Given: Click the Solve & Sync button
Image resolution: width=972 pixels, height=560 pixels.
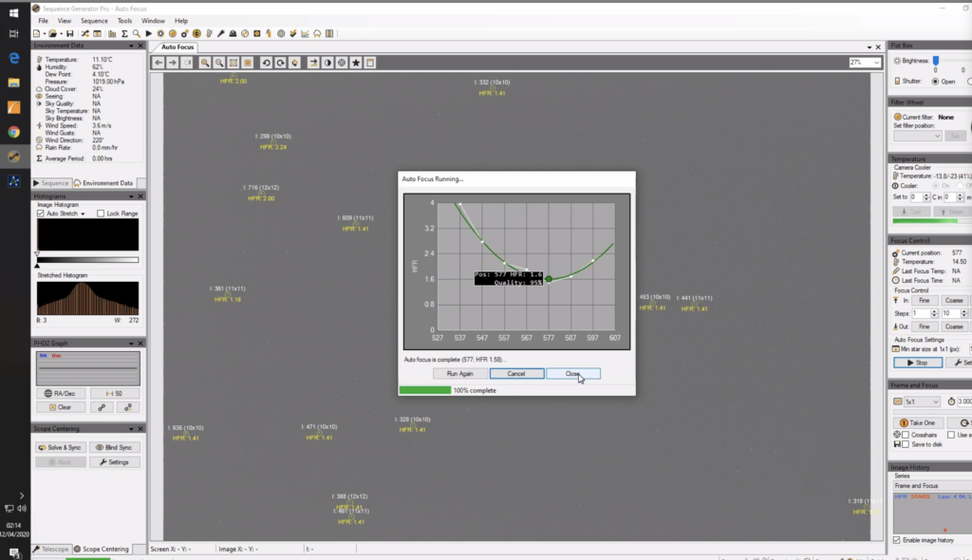Looking at the screenshot, I should coord(60,447).
